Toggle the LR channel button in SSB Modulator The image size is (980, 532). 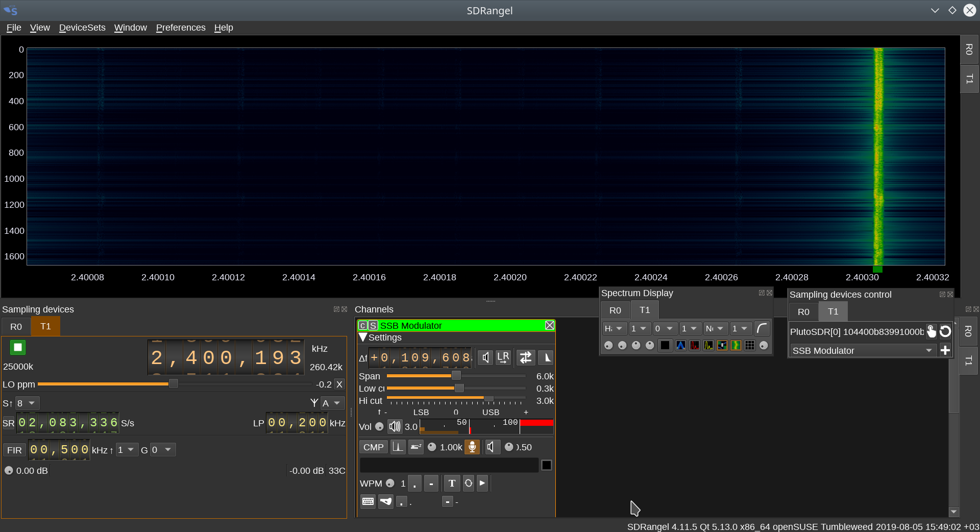point(503,357)
